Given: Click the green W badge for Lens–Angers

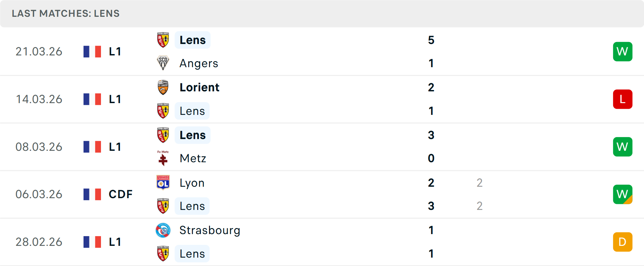Looking at the screenshot, I should click(x=623, y=52).
